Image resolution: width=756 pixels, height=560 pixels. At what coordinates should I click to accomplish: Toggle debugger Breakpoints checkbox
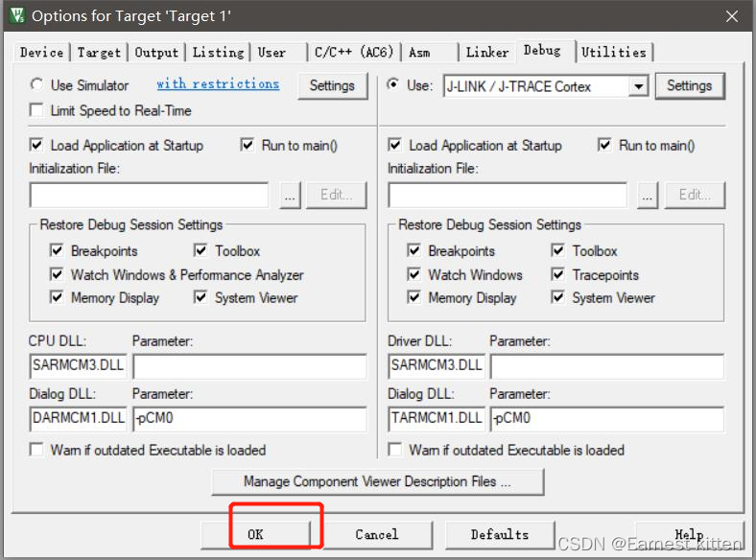pos(414,250)
